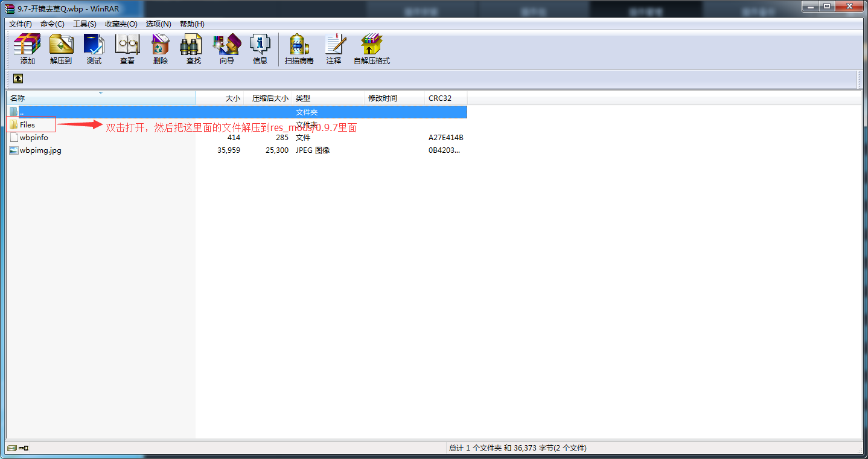
Task: Select the Files folder name
Action: (x=27, y=124)
